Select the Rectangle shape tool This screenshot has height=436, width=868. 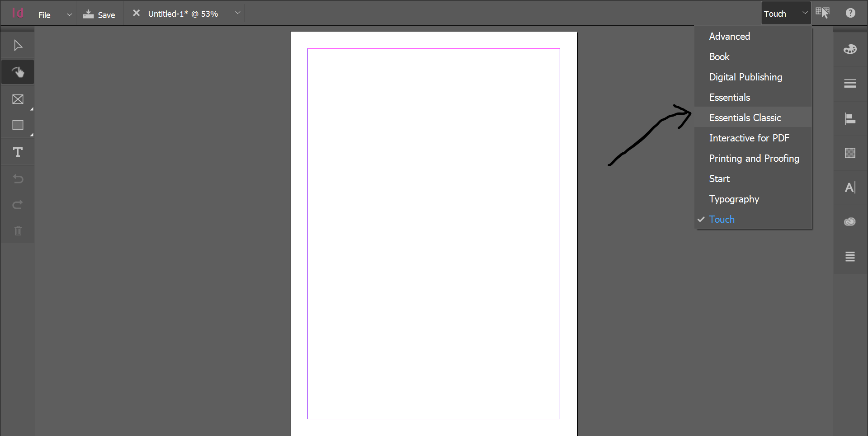[x=18, y=125]
